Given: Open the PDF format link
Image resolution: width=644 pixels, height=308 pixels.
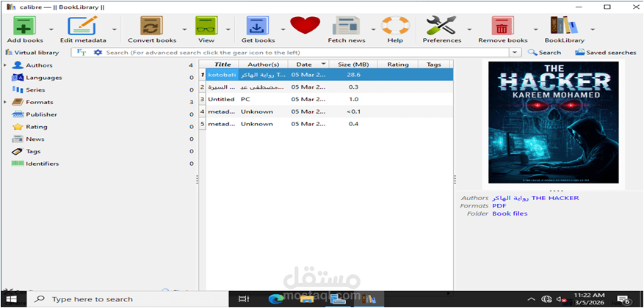Looking at the screenshot, I should click(499, 205).
